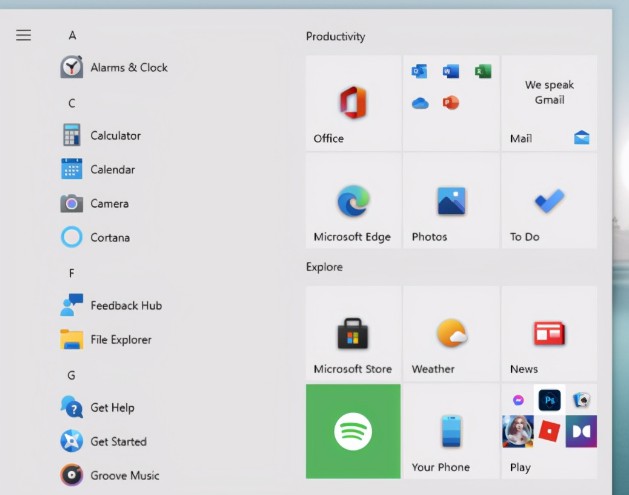Launch the Spotify tile
Viewport: 629px width, 495px height.
point(353,431)
